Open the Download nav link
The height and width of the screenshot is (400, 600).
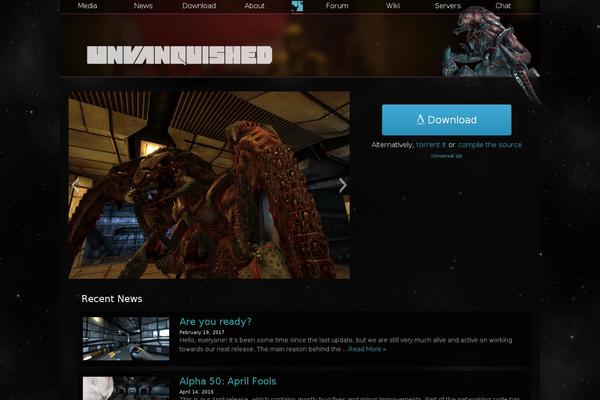click(x=199, y=6)
